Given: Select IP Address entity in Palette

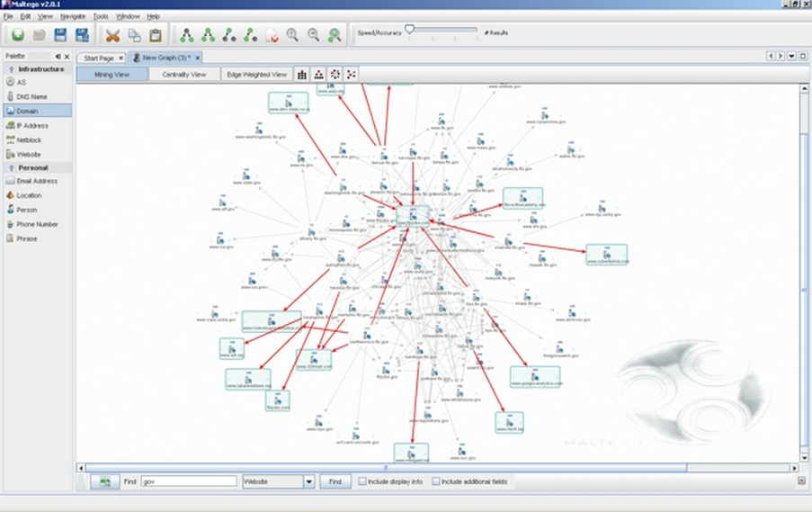Looking at the screenshot, I should (x=37, y=125).
